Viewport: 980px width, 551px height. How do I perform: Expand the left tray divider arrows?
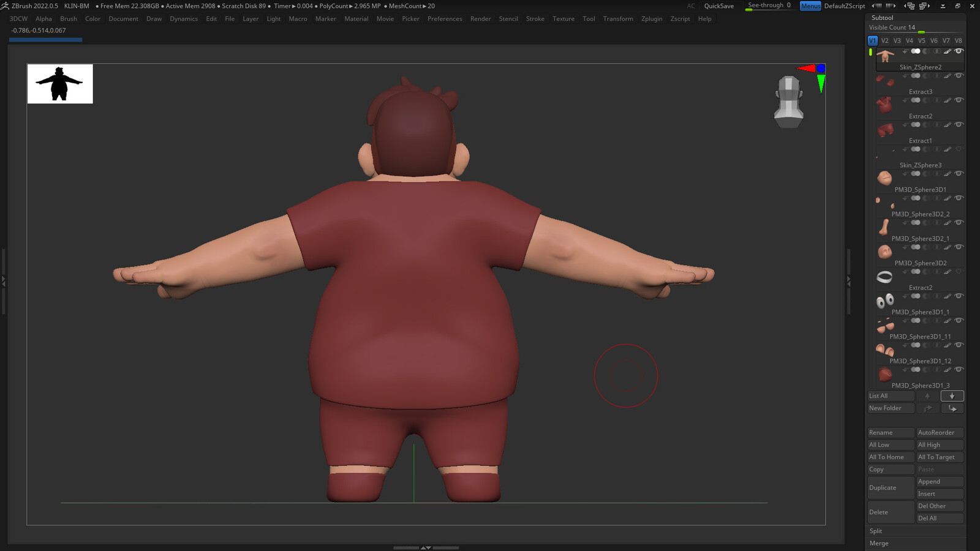coord(3,282)
